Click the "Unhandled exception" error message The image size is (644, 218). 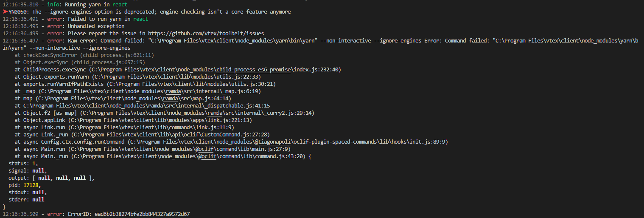click(96, 26)
